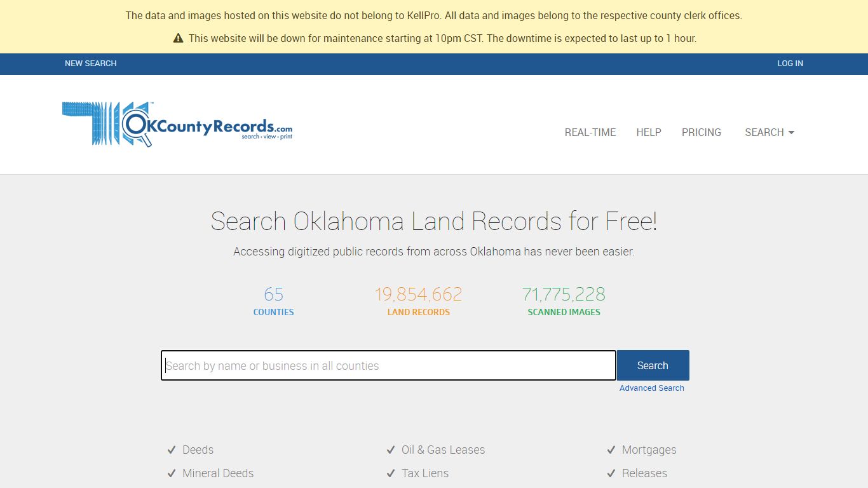Image resolution: width=868 pixels, height=488 pixels.
Task: Click the checkmark beside Releases
Action: point(611,473)
